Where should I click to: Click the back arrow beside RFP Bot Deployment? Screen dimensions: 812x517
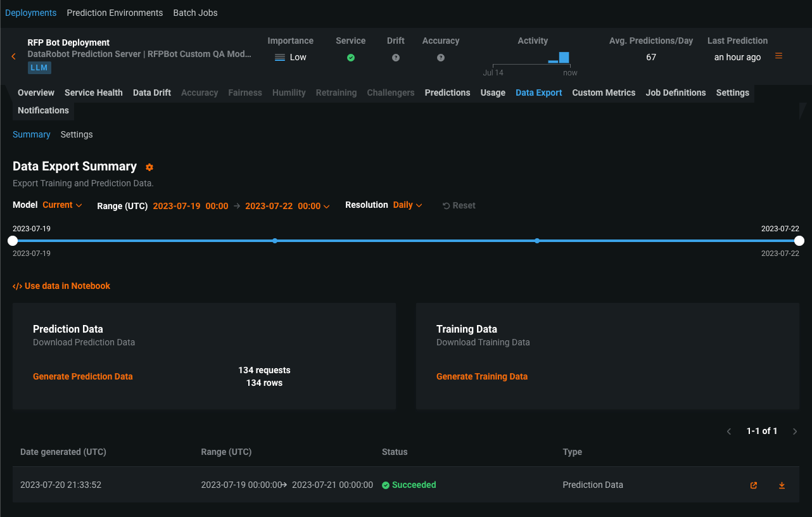[x=13, y=56]
